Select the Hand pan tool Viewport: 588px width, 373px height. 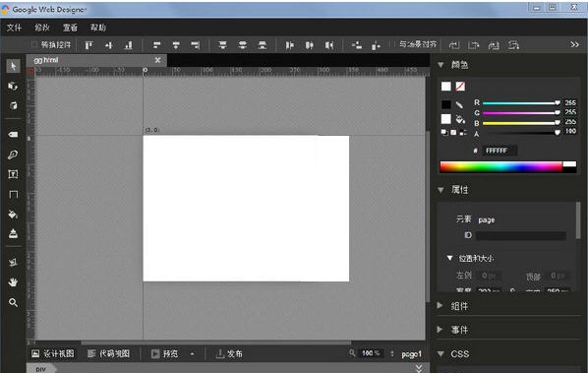[x=13, y=282]
